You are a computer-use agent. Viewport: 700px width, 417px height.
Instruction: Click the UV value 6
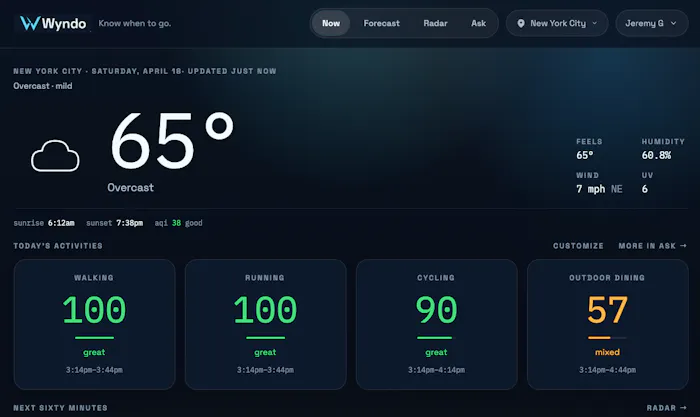click(x=645, y=189)
